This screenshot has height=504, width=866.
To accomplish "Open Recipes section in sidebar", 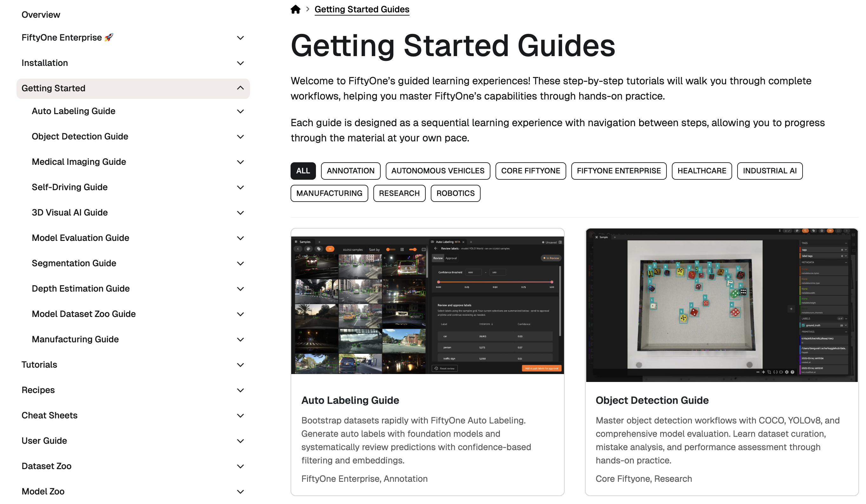I will [x=38, y=391].
